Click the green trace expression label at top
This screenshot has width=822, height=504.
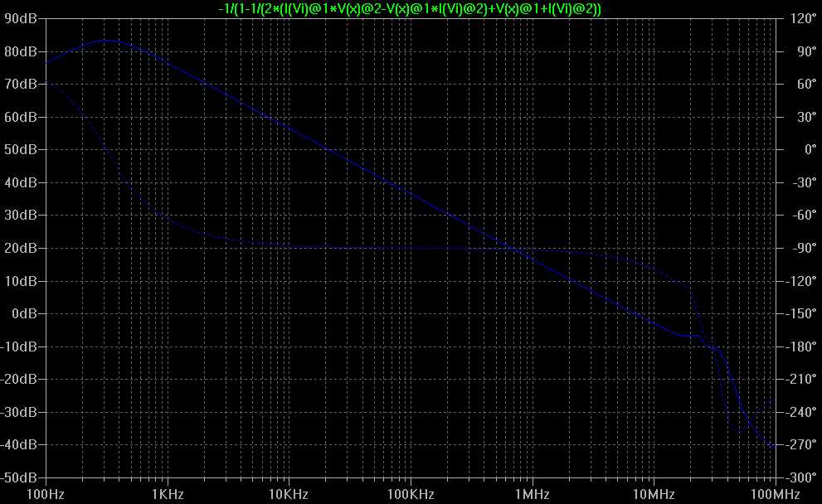pos(410,8)
